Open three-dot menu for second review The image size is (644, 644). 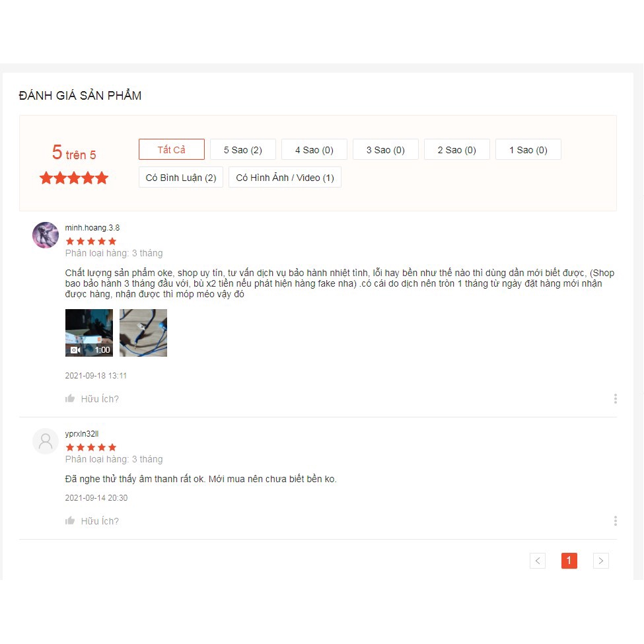coord(615,520)
